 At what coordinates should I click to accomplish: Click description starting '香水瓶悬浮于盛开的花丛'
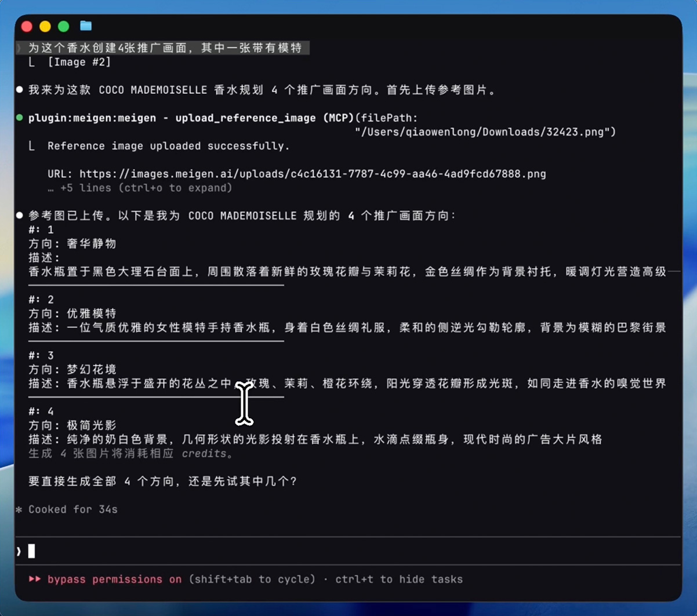point(366,383)
